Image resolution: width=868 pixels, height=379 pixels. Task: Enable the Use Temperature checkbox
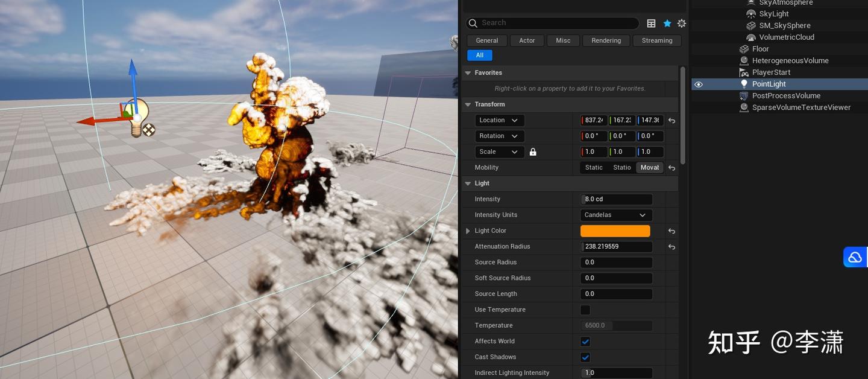(585, 310)
